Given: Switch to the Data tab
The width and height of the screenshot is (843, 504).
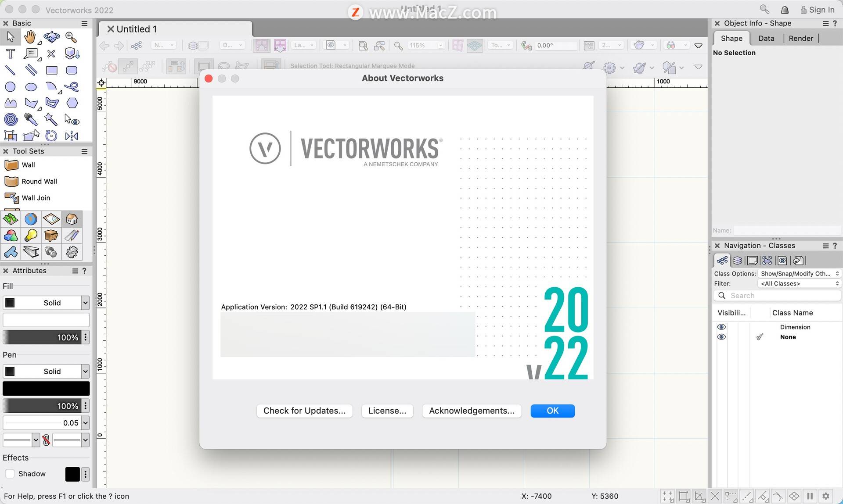Looking at the screenshot, I should coord(766,38).
